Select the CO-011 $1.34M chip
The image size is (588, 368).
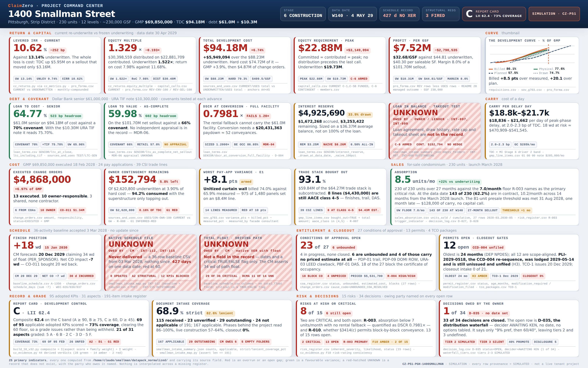click(x=72, y=210)
